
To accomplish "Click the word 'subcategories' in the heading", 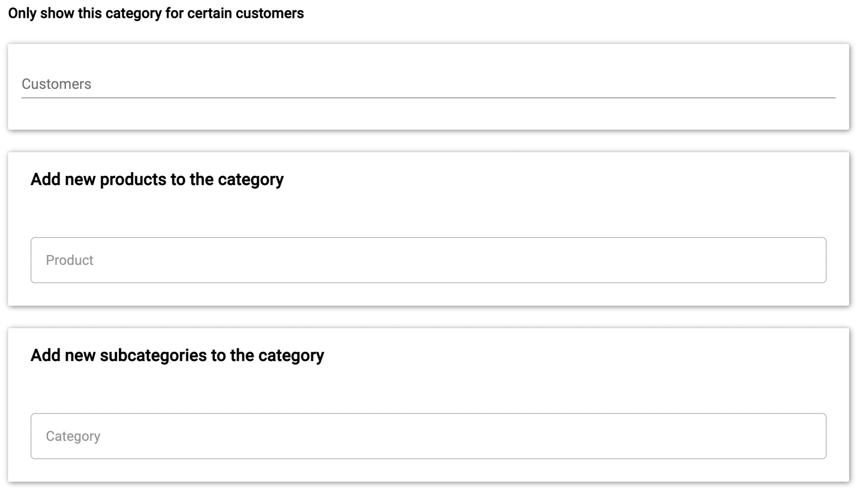I will 153,356.
